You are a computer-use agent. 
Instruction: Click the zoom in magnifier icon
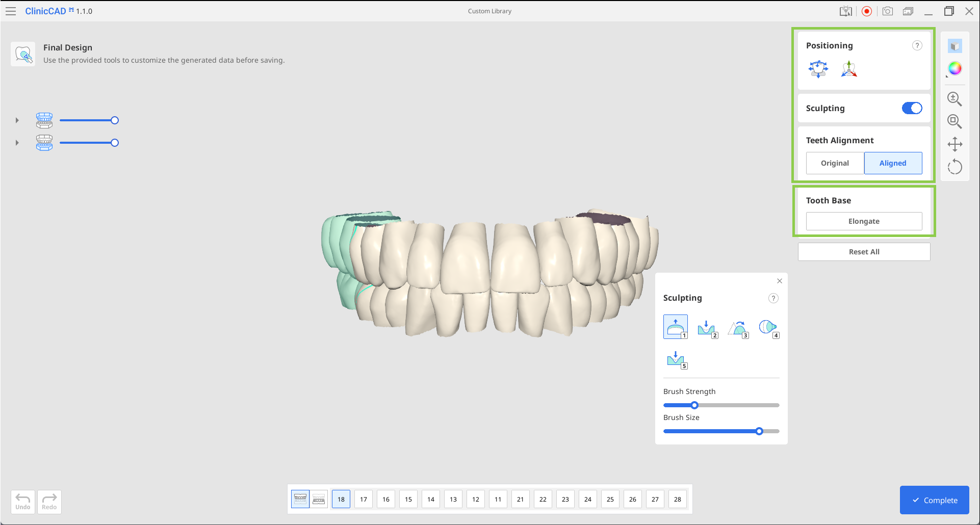coord(955,99)
